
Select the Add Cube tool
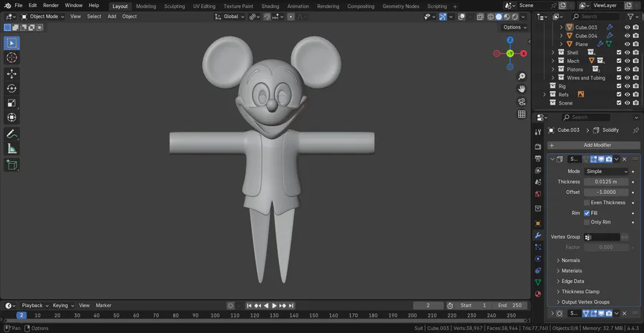tap(11, 165)
